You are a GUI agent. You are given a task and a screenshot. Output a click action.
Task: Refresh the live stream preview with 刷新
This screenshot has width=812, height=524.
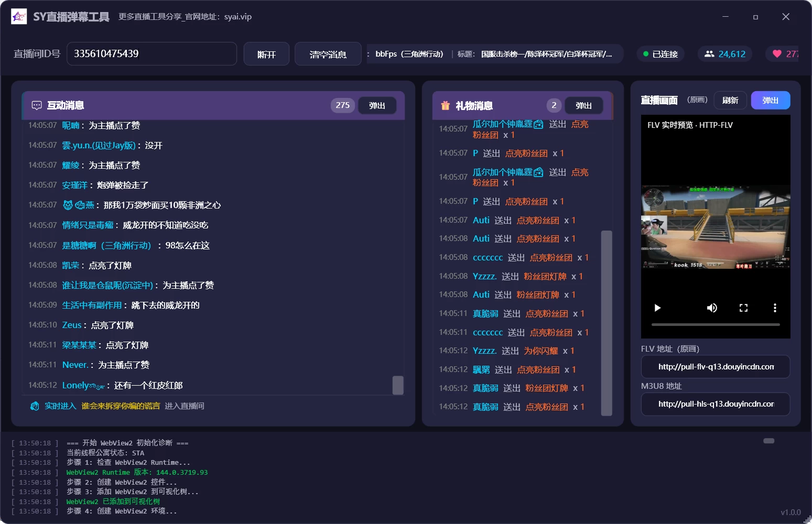tap(730, 100)
